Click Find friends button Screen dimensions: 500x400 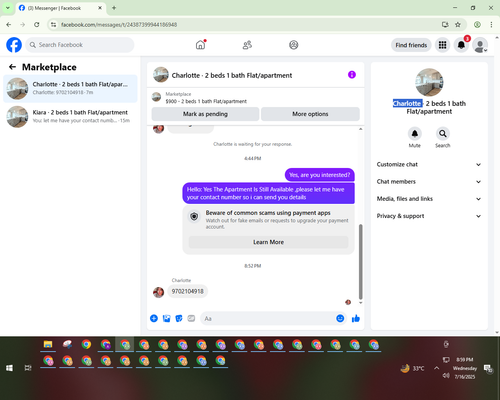coord(411,45)
